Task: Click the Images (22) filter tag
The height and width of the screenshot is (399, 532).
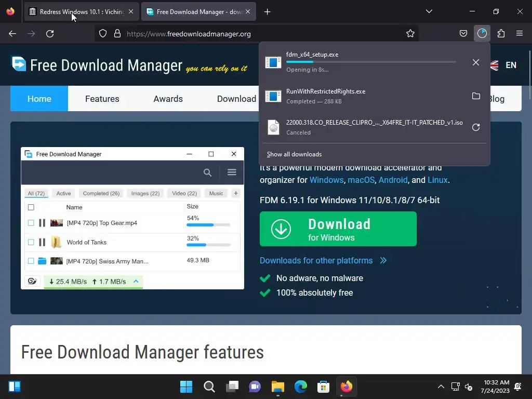Action: pyautogui.click(x=145, y=193)
